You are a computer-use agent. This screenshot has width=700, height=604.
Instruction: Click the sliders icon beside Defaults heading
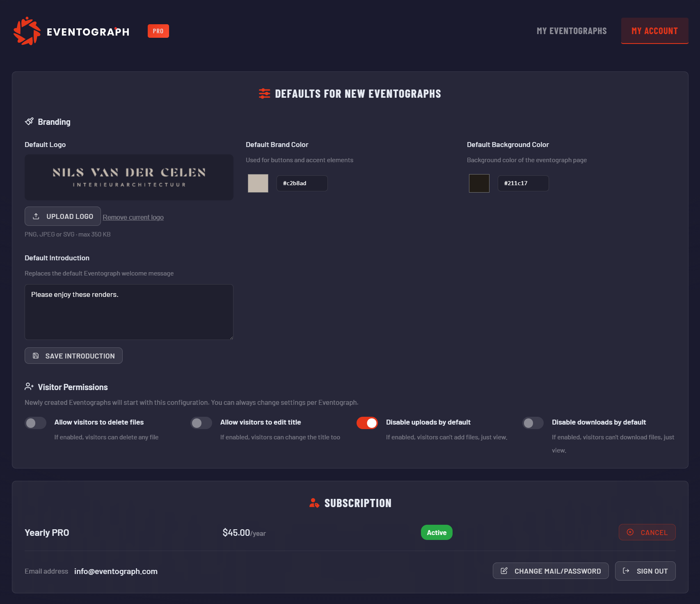pos(265,94)
